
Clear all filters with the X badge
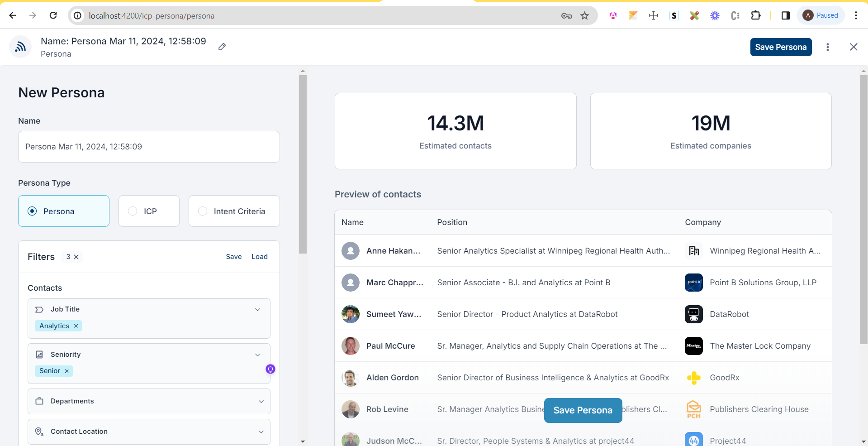(76, 257)
